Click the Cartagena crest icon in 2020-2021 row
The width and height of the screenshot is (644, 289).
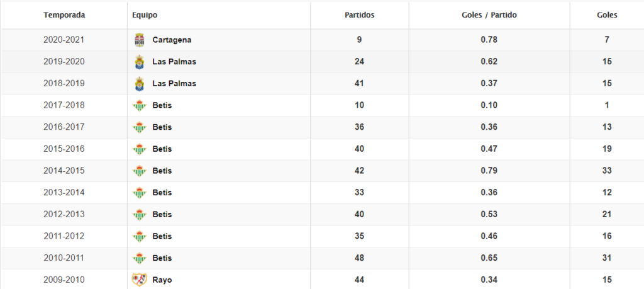[140, 40]
